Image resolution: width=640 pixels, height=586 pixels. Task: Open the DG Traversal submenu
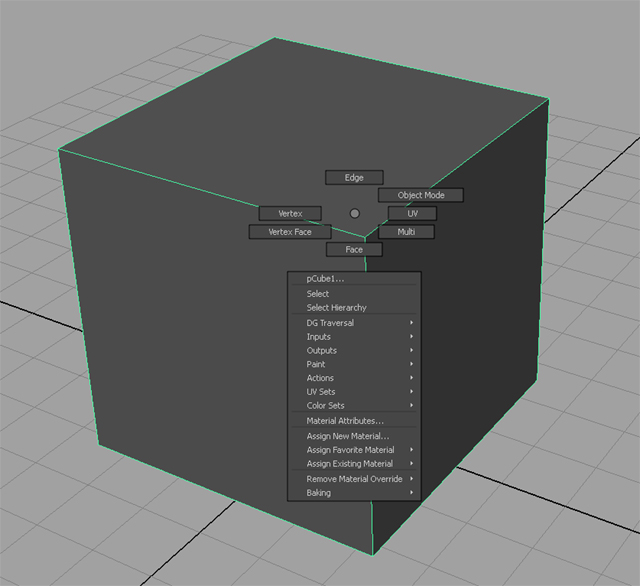coord(354,323)
